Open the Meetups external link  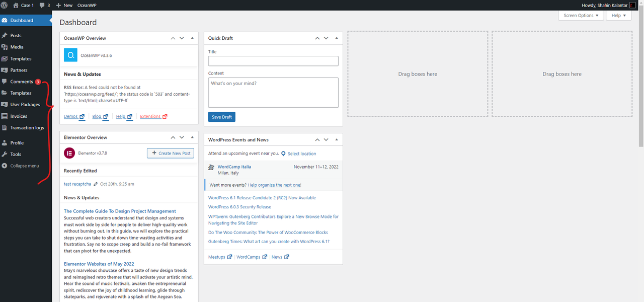point(220,257)
